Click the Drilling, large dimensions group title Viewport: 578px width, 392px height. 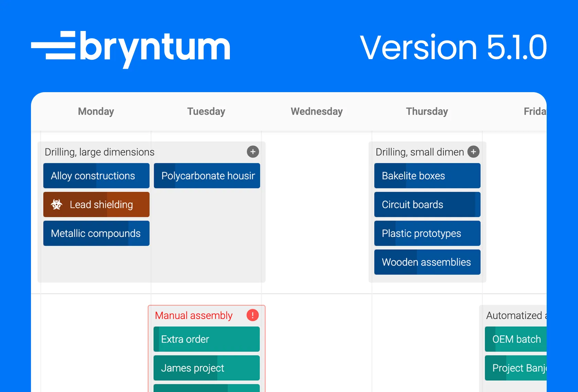click(99, 152)
